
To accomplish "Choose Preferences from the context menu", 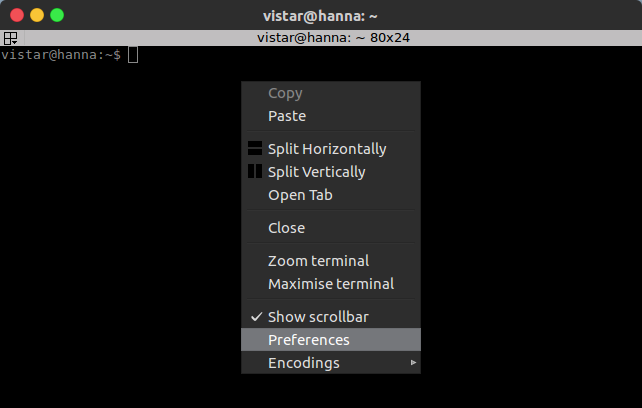I will click(331, 340).
